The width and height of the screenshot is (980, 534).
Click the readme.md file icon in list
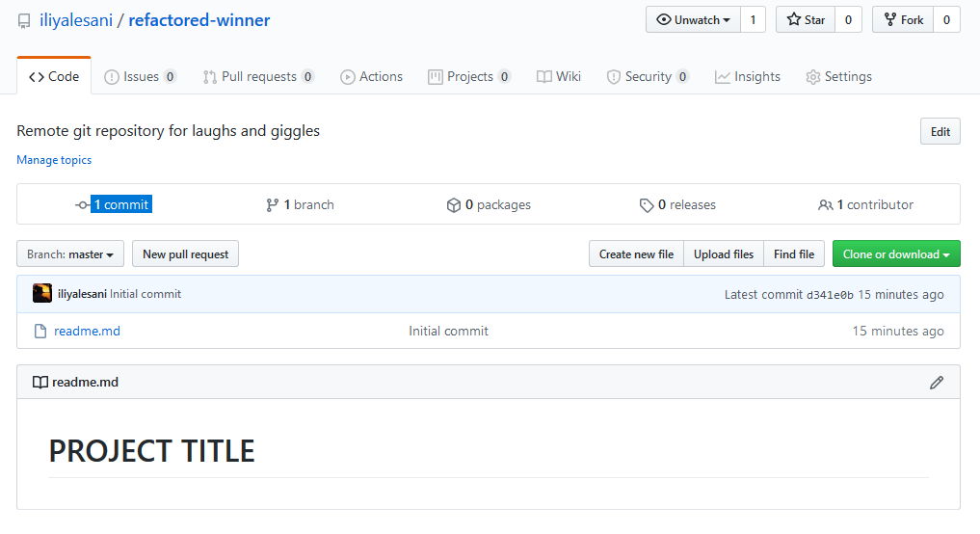(40, 331)
